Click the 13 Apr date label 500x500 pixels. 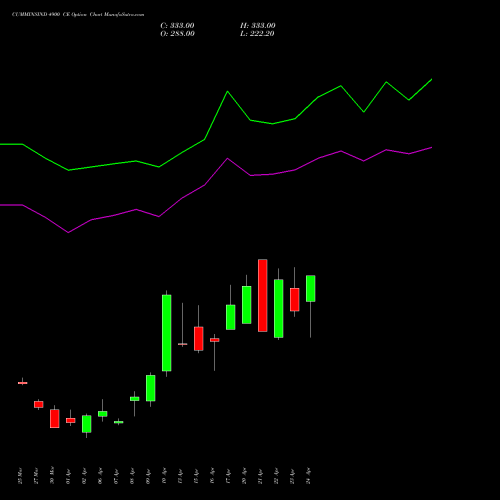tap(180, 476)
